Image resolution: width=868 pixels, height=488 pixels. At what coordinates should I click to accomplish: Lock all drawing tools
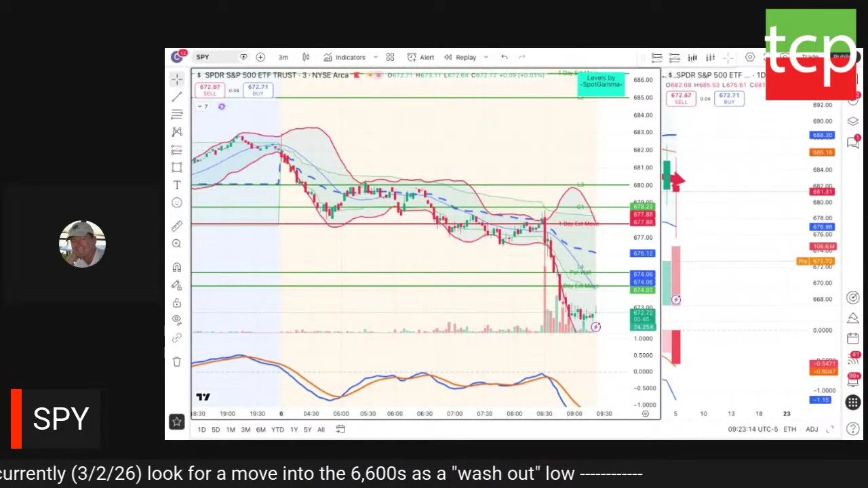coord(177,302)
